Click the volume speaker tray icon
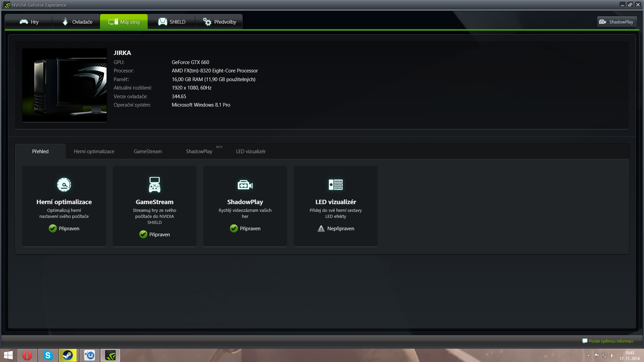644x362 pixels. point(613,356)
